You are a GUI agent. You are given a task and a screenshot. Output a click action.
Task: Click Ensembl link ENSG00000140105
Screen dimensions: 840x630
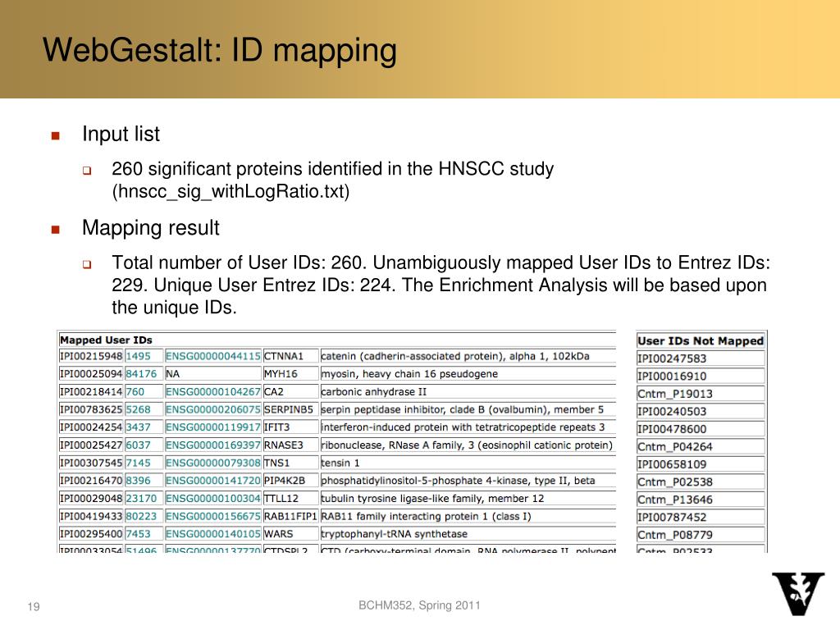coord(213,534)
